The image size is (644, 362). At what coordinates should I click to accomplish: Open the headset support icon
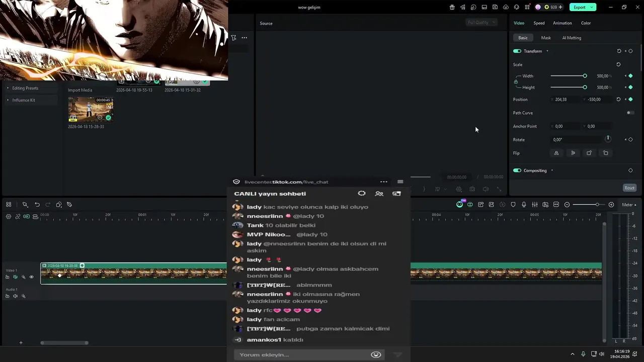click(x=516, y=7)
